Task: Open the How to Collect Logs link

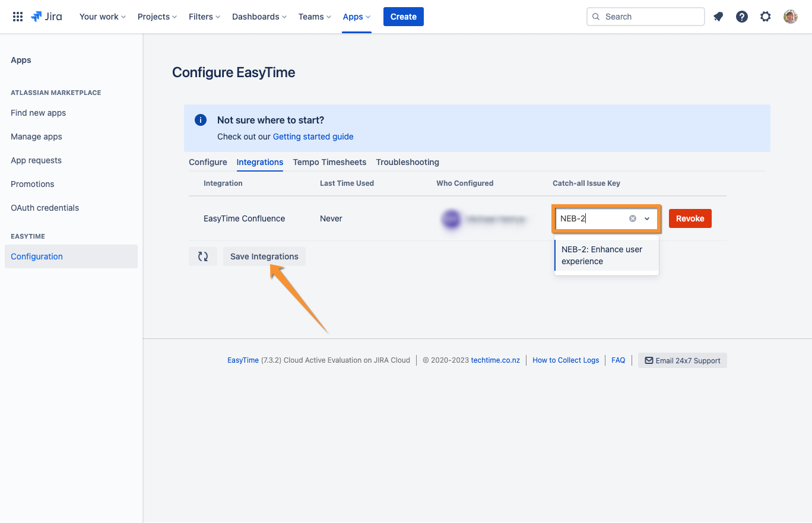Action: pos(566,360)
